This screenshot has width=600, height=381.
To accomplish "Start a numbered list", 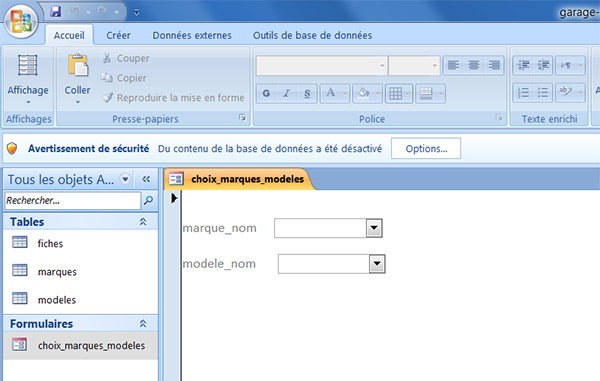I will click(523, 93).
